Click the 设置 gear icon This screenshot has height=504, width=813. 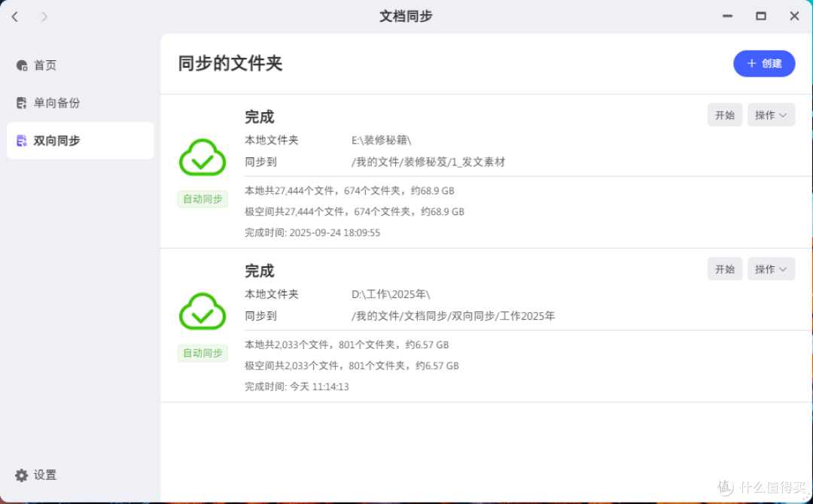(20, 475)
